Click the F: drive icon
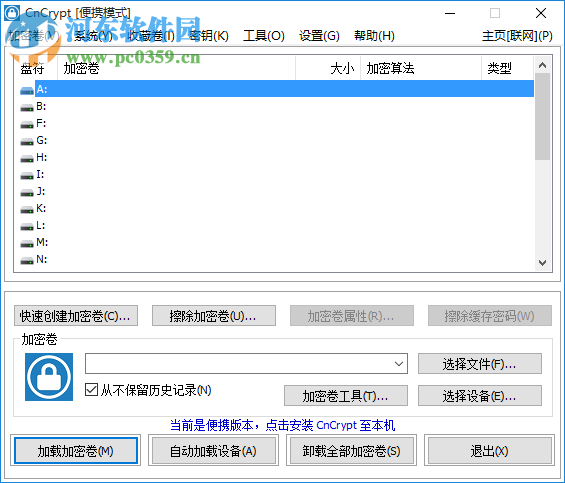 [x=27, y=124]
